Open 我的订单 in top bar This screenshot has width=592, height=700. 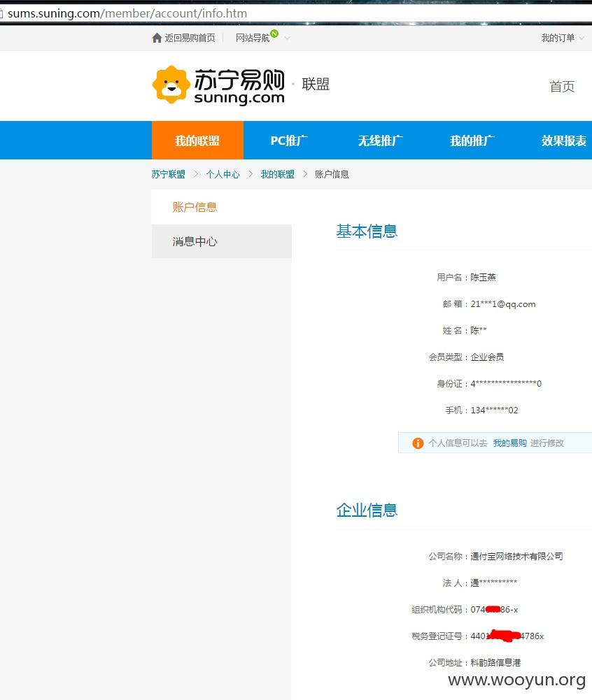tap(558, 38)
